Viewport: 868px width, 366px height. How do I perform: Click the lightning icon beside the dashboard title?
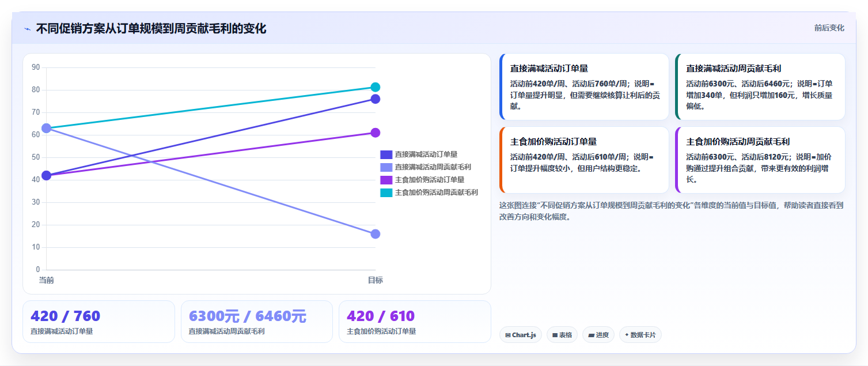28,29
